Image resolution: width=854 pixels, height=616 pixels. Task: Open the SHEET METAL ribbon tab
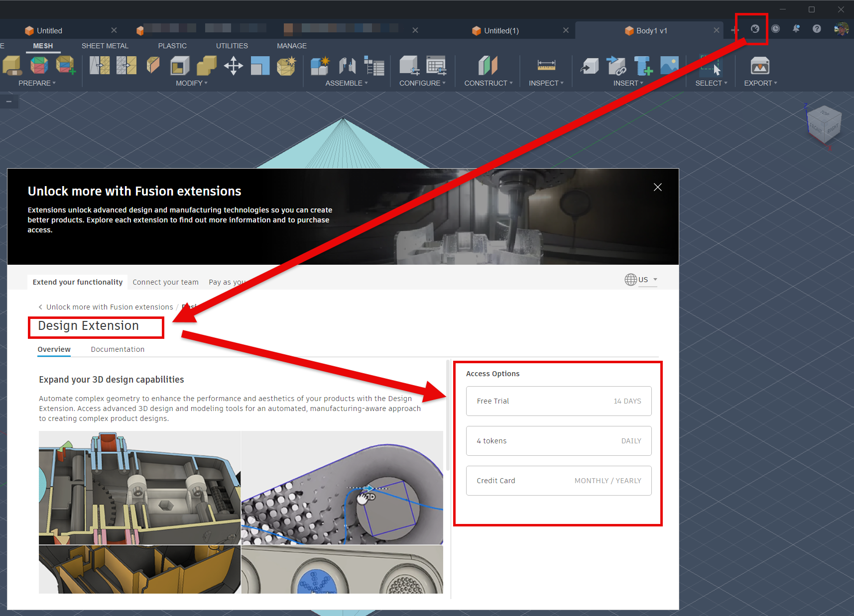[x=105, y=46]
